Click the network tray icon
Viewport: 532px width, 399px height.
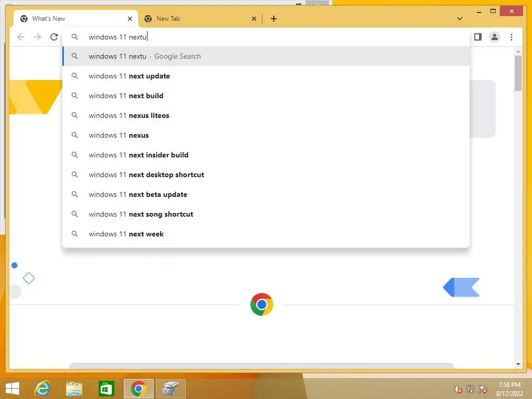click(x=470, y=389)
